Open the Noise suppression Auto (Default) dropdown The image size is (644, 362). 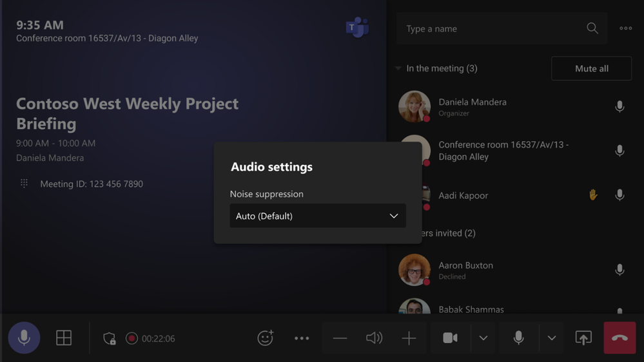pyautogui.click(x=318, y=216)
